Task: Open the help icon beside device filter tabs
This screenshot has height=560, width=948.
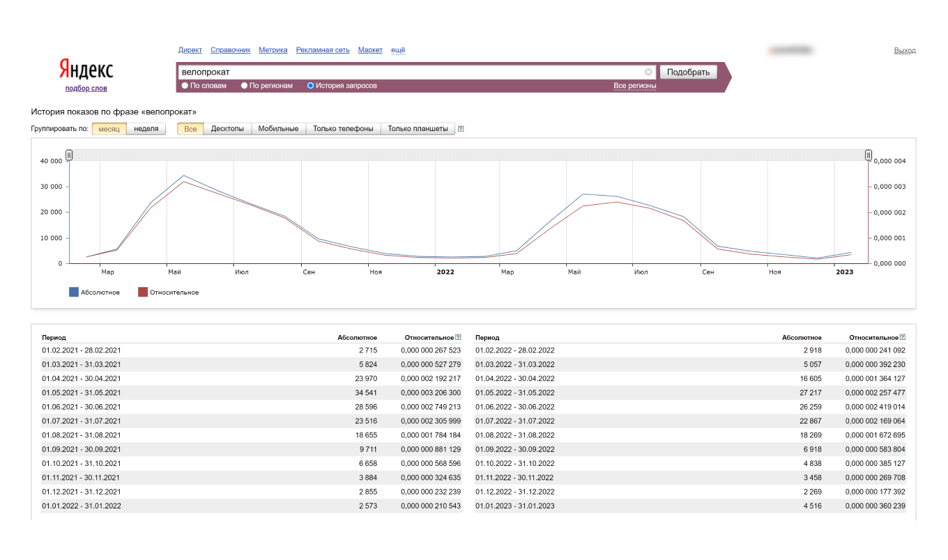Action: click(461, 129)
